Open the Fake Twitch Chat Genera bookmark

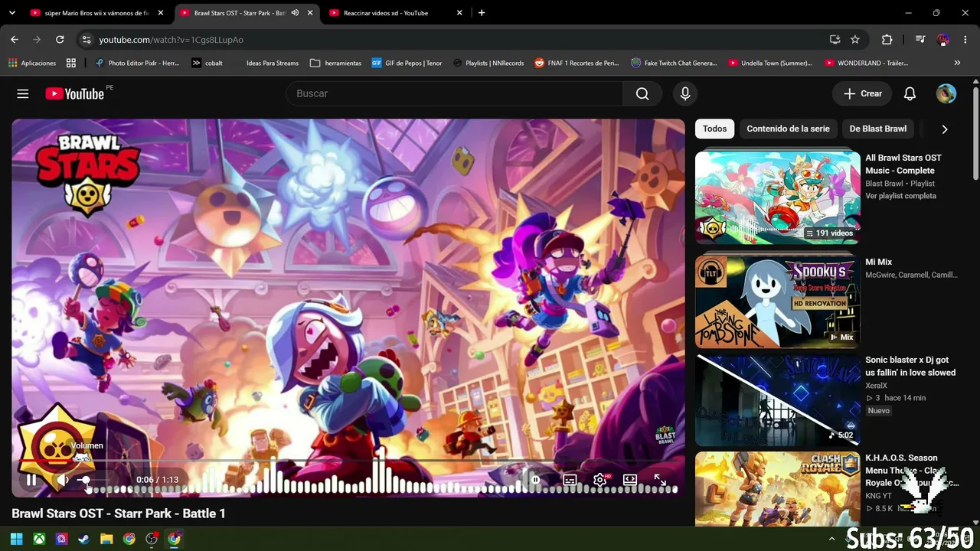[x=674, y=63]
